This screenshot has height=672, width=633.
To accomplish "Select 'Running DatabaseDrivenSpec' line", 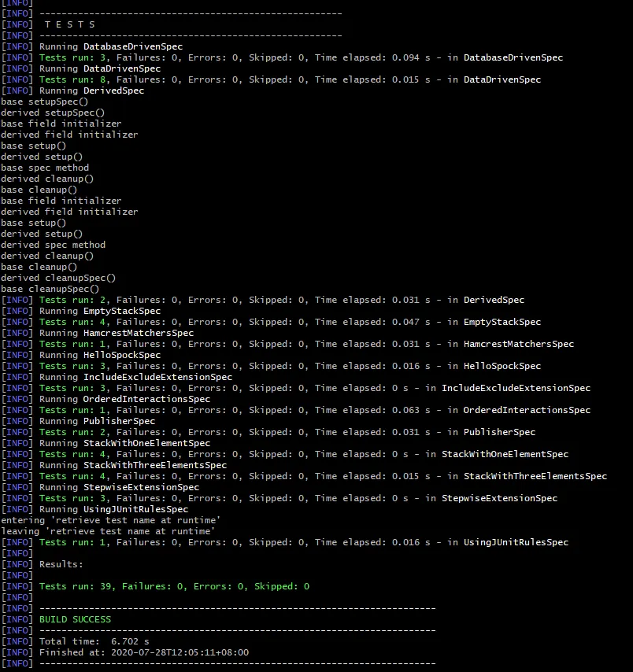I will pos(92,46).
